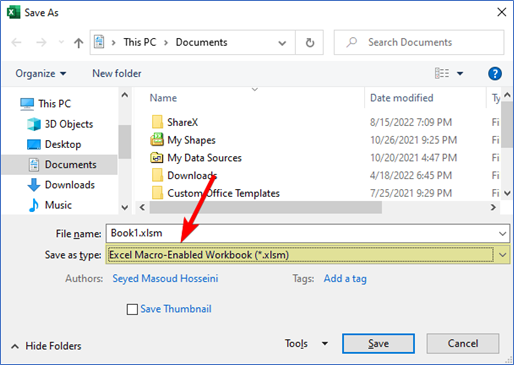Select the 3D Objects icon in the sidebar
This screenshot has height=365, width=514.
pyautogui.click(x=34, y=124)
